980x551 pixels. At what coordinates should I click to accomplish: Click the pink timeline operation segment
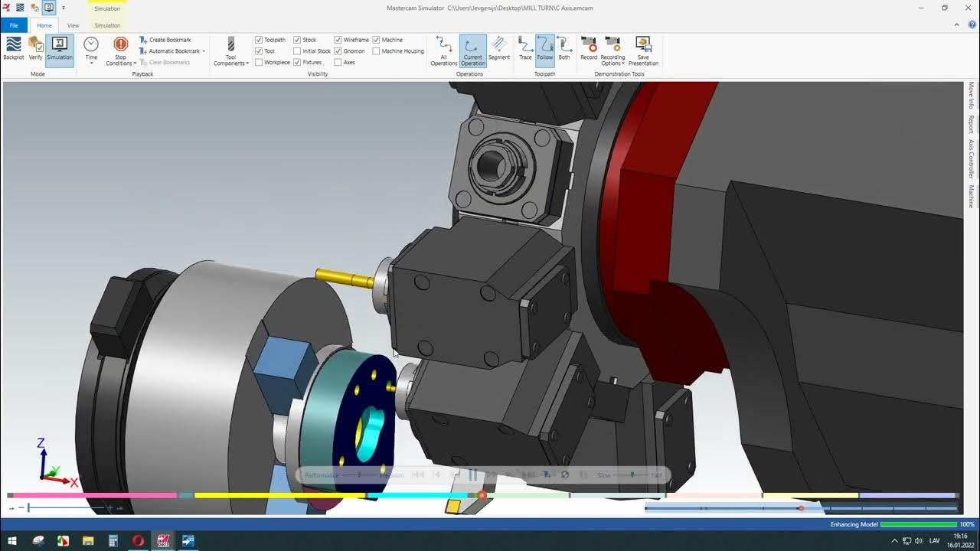pyautogui.click(x=95, y=495)
